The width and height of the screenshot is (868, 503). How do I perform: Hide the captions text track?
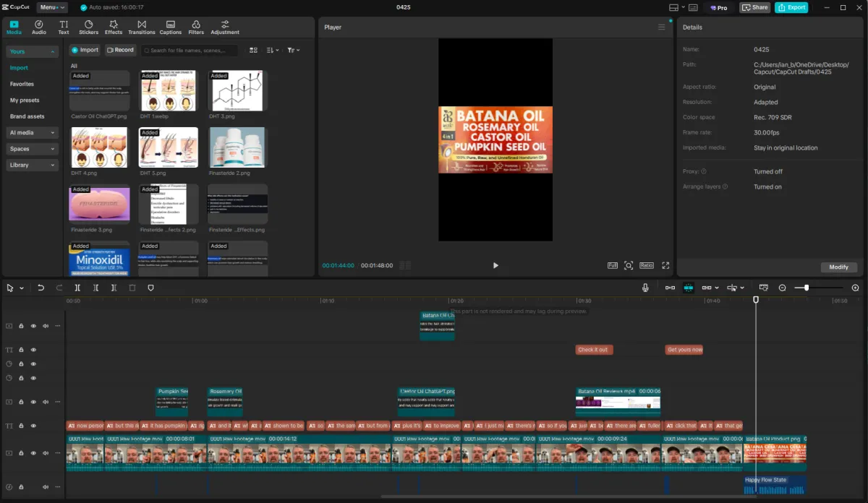(x=33, y=426)
